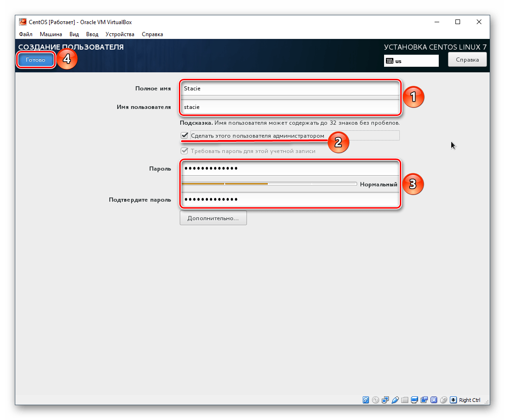The image size is (505, 420).
Task: Toggle 'Требовать пароль для этой учетной записи'
Action: point(185,151)
